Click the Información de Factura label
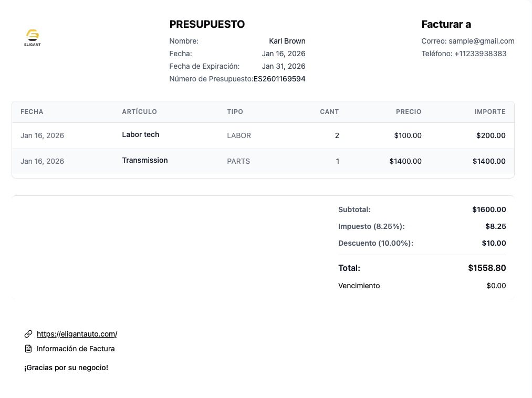 tap(76, 349)
